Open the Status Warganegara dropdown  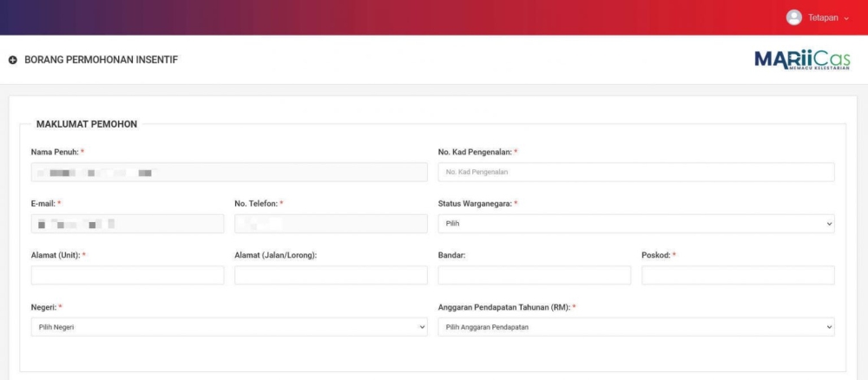pyautogui.click(x=635, y=224)
